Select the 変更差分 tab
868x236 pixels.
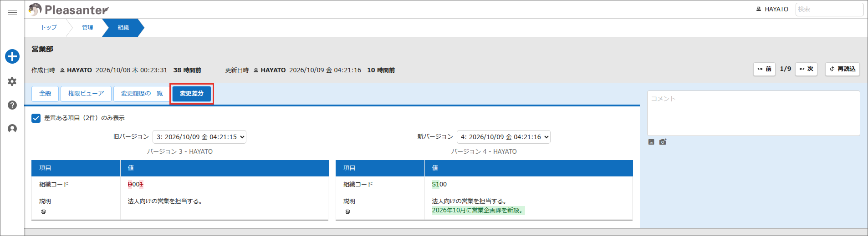192,94
